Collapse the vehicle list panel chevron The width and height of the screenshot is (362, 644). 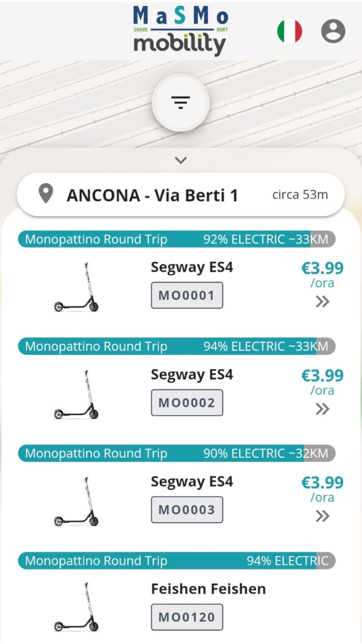pyautogui.click(x=180, y=160)
